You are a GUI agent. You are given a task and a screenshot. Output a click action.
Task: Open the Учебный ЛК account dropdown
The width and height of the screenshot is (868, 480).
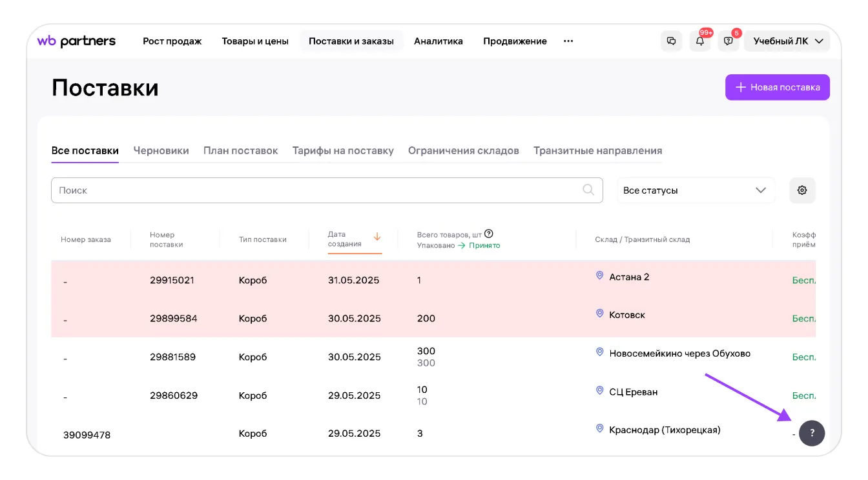pos(787,41)
